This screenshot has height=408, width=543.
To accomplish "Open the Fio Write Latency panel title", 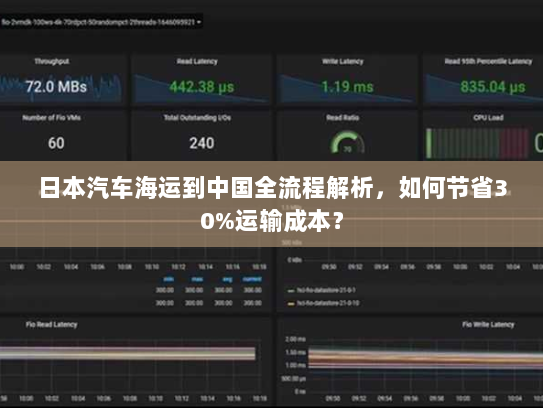I will 488,325.
